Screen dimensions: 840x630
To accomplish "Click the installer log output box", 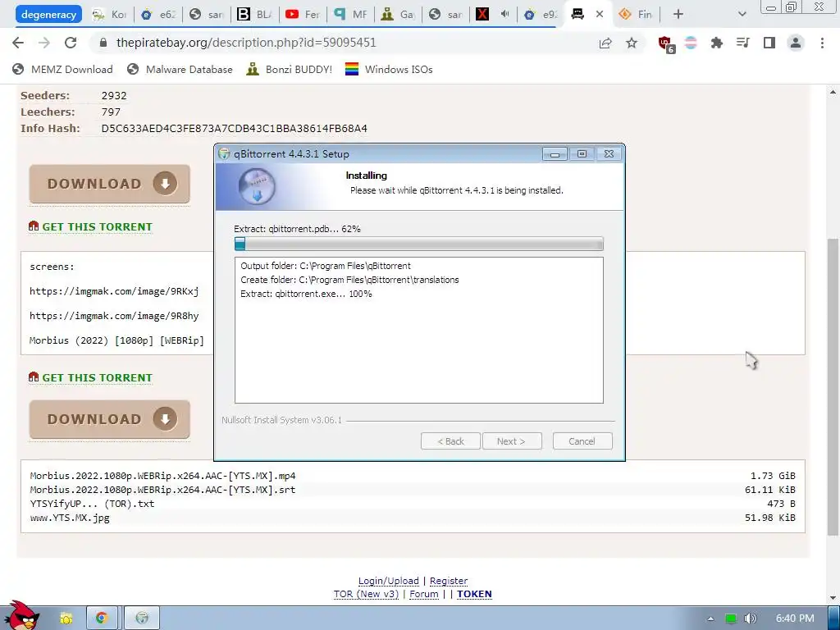I will click(x=419, y=330).
